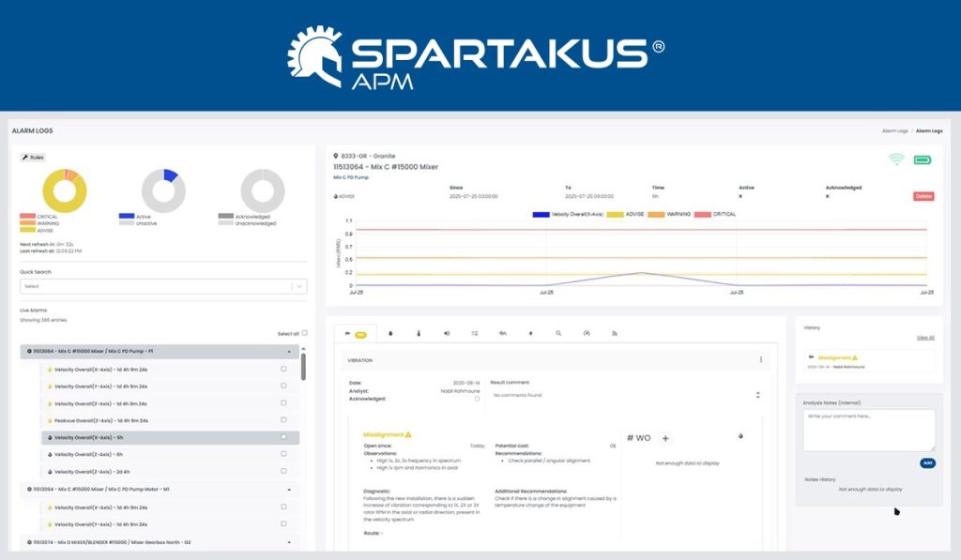This screenshot has height=560, width=961.
Task: Click the Wi-Fi signal status icon
Action: [x=896, y=159]
